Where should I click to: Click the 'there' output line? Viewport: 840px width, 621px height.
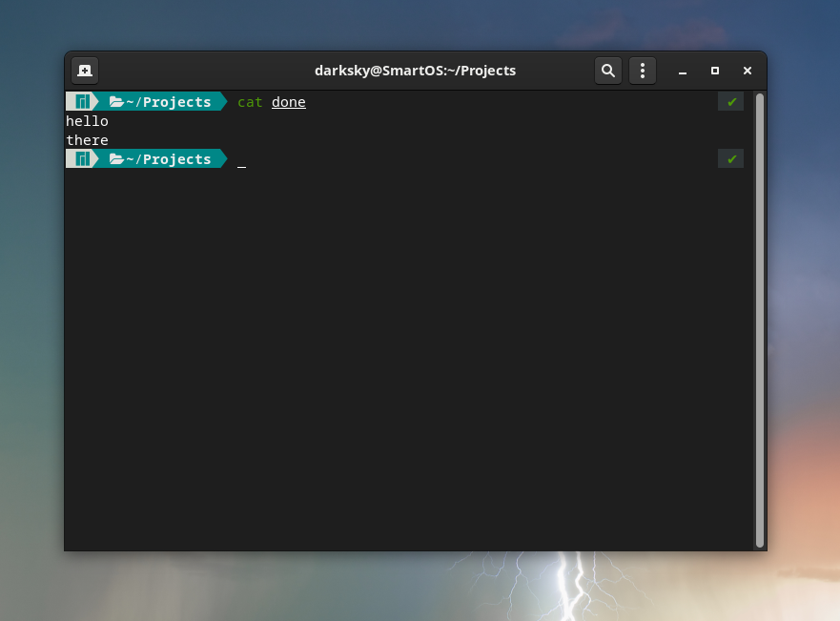(x=88, y=140)
